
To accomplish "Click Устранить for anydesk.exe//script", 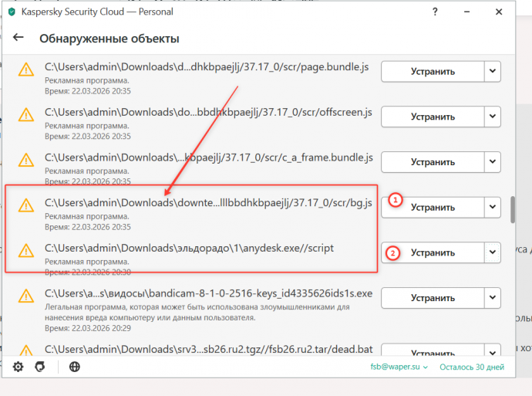I will click(x=433, y=252).
